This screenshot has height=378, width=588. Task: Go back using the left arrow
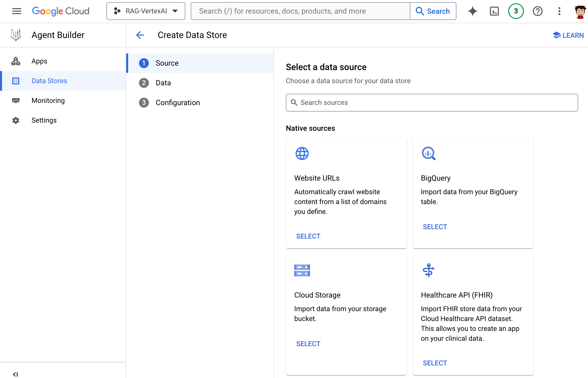pos(140,35)
